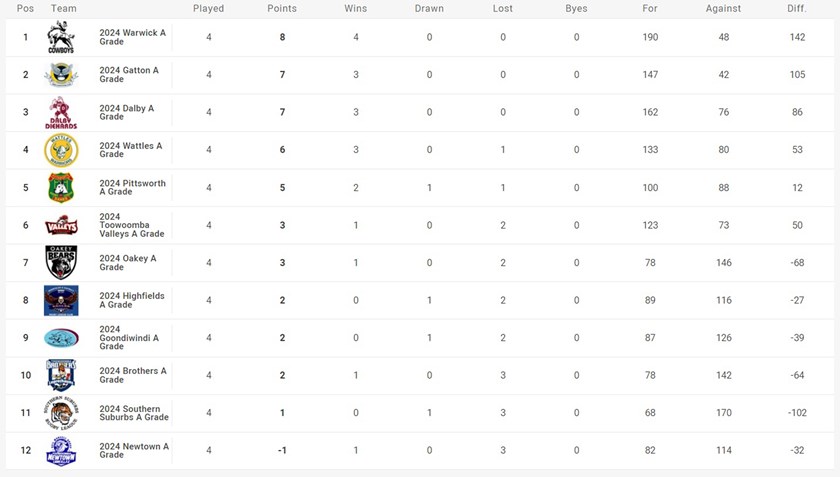Click the Toowoomba Valleys team logo
This screenshot has height=477, width=840.
[61, 225]
